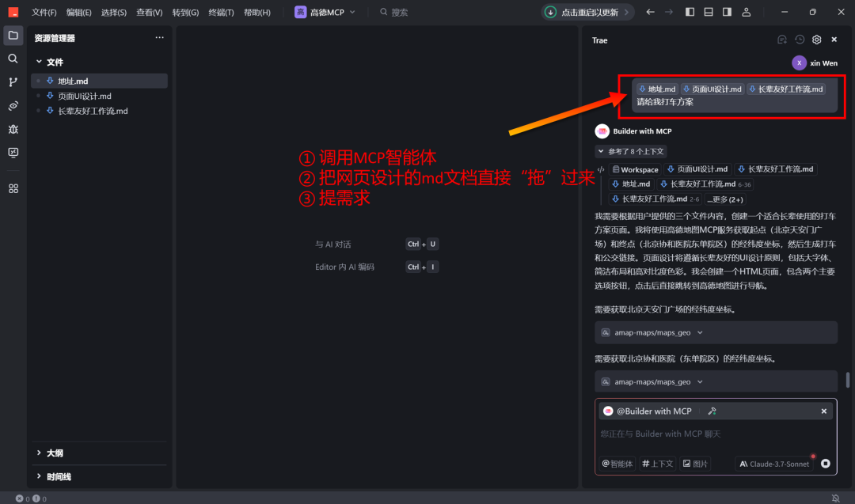Click the Builder with MCP agent avatar

(x=602, y=131)
